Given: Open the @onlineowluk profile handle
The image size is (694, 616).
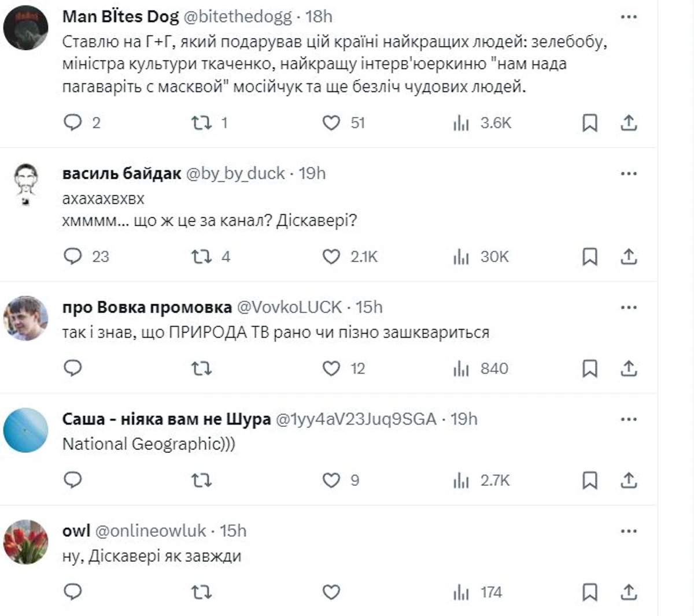Looking at the screenshot, I should pos(150,531).
